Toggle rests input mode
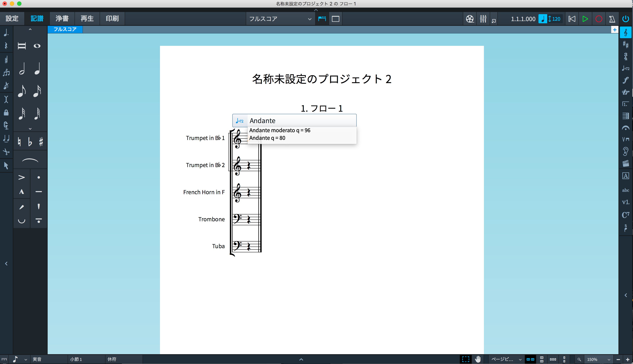 point(6,45)
